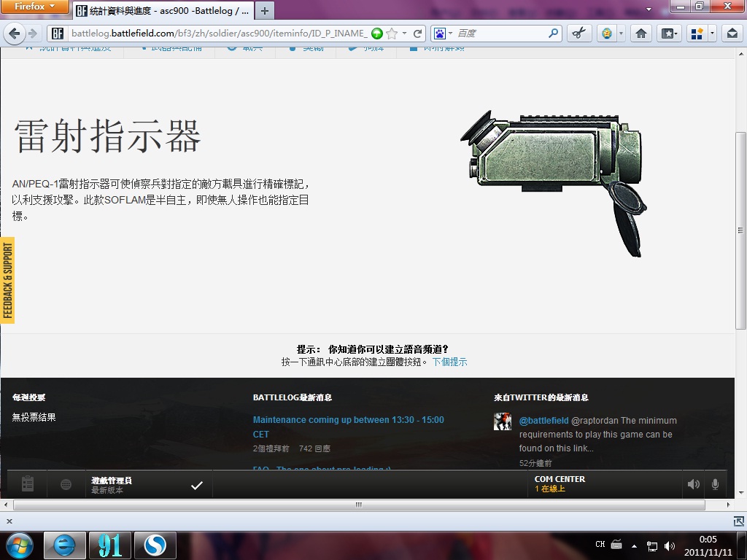Show hidden system tray icons
The width and height of the screenshot is (747, 560).
point(634,545)
